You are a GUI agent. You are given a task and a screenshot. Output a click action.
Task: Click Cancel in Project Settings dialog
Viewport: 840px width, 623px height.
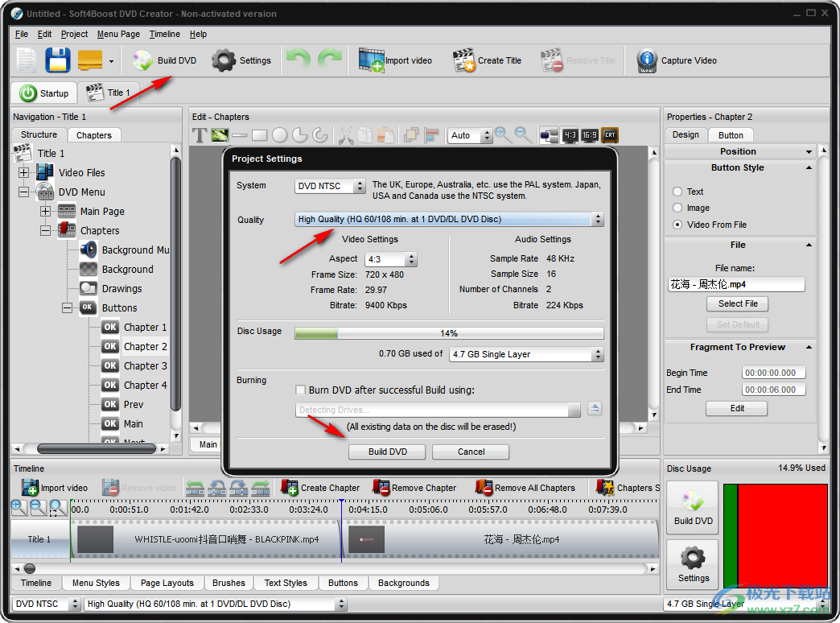[x=471, y=452]
